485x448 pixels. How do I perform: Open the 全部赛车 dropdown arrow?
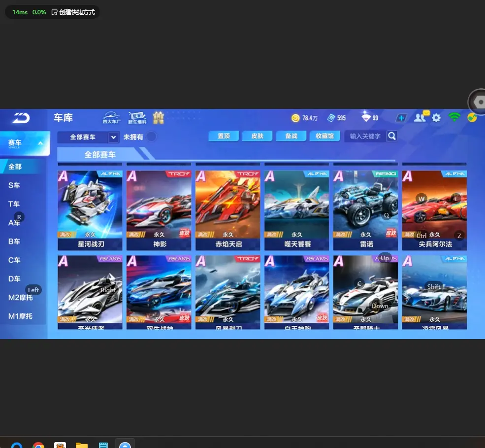[114, 137]
